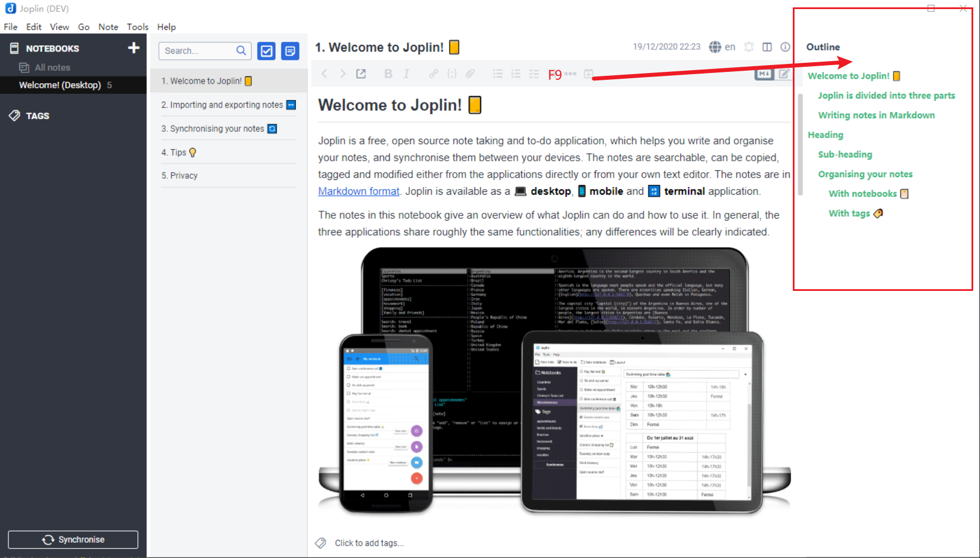Jump to 'Joplin is divided into three parts' heading
This screenshot has width=980, height=558.
pyautogui.click(x=886, y=96)
